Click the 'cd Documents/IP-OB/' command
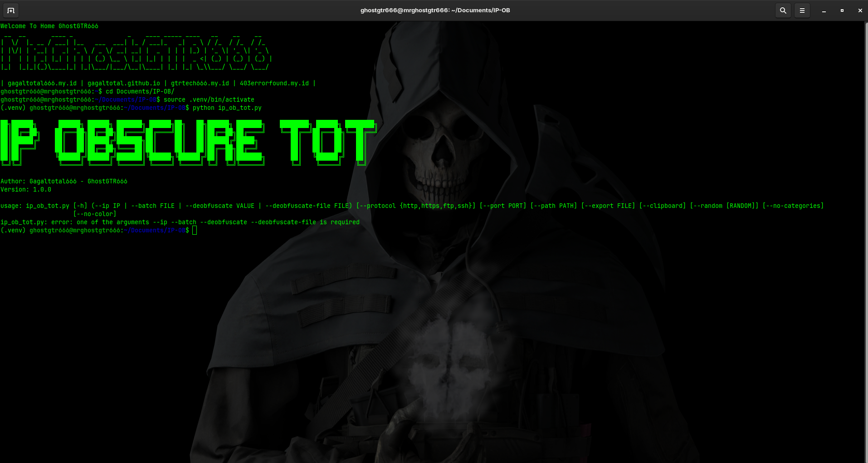The width and height of the screenshot is (868, 463). pyautogui.click(x=140, y=92)
